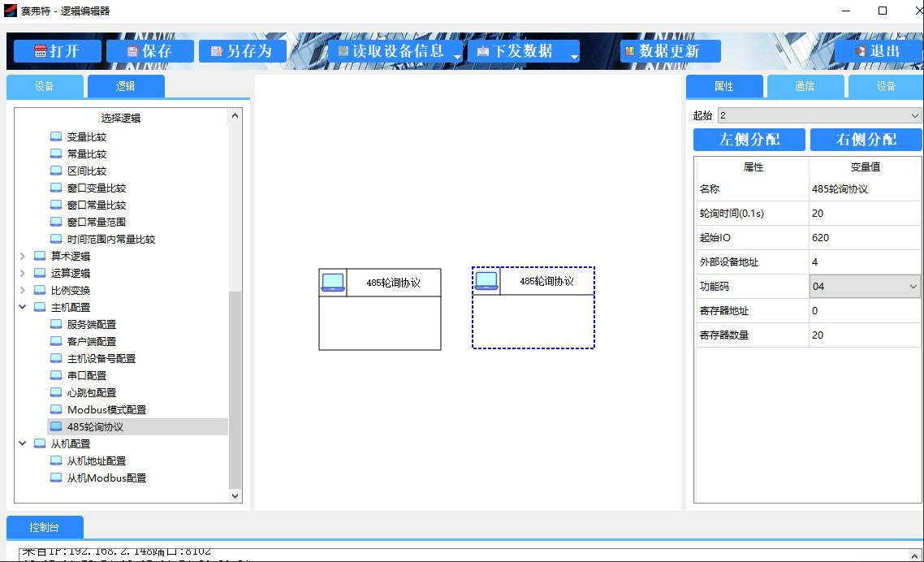Click the 左侧分配 button
The image size is (924, 562).
(x=749, y=140)
